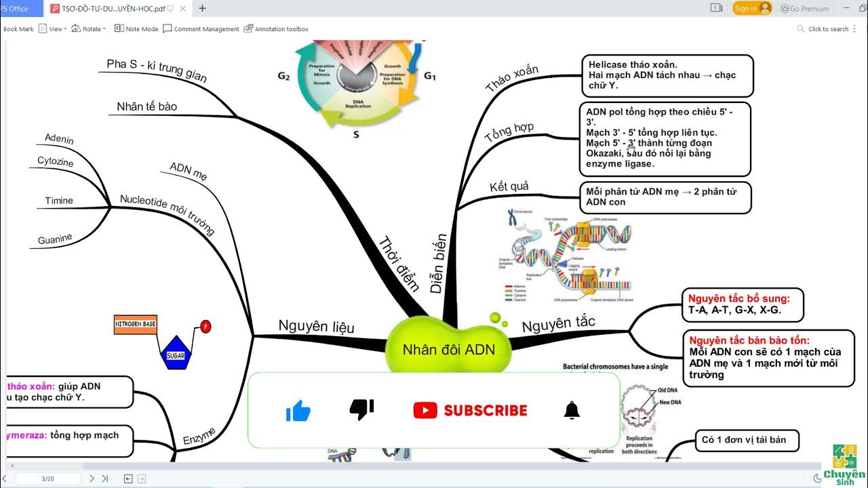
Task: Click the Nguyên tắc branch label
Action: 558,325
